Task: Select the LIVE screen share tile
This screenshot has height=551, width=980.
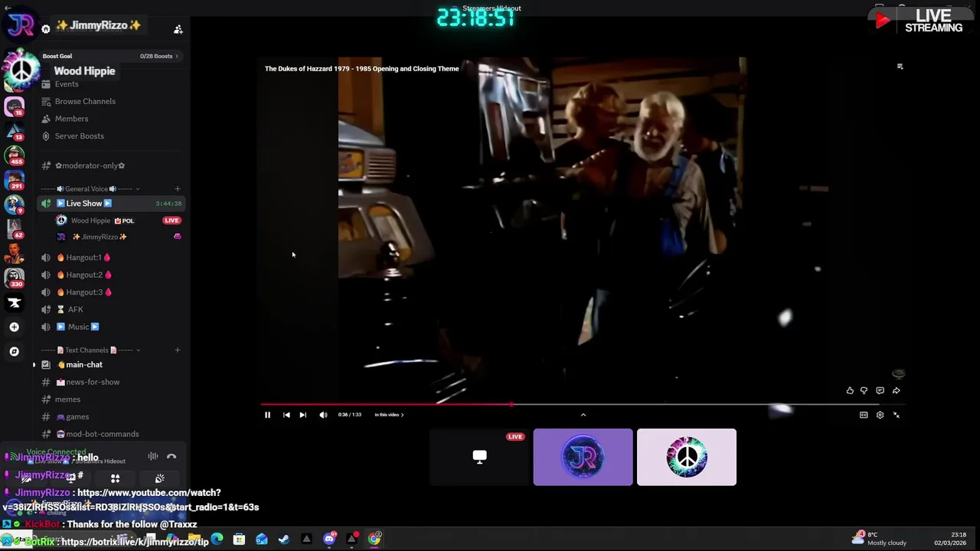Action: point(479,457)
